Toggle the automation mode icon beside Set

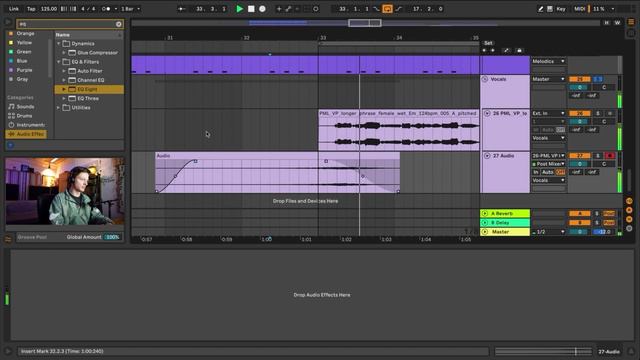(x=506, y=51)
